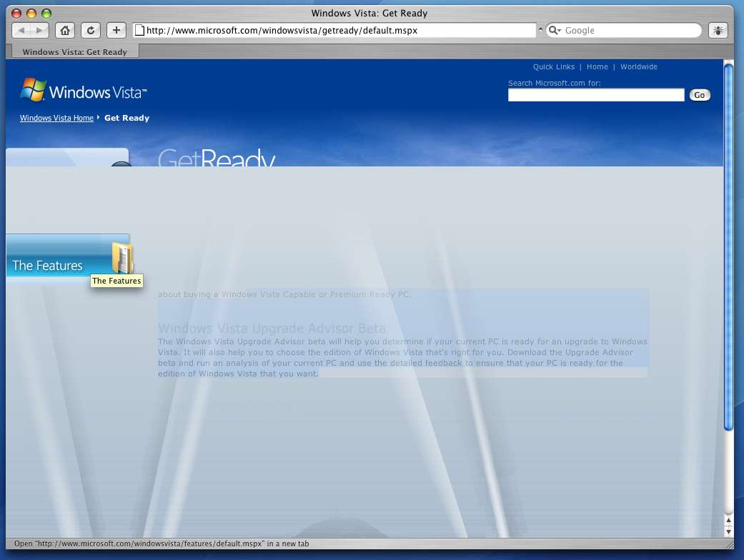
Task: Click the green zoom window button
Action: (x=46, y=14)
